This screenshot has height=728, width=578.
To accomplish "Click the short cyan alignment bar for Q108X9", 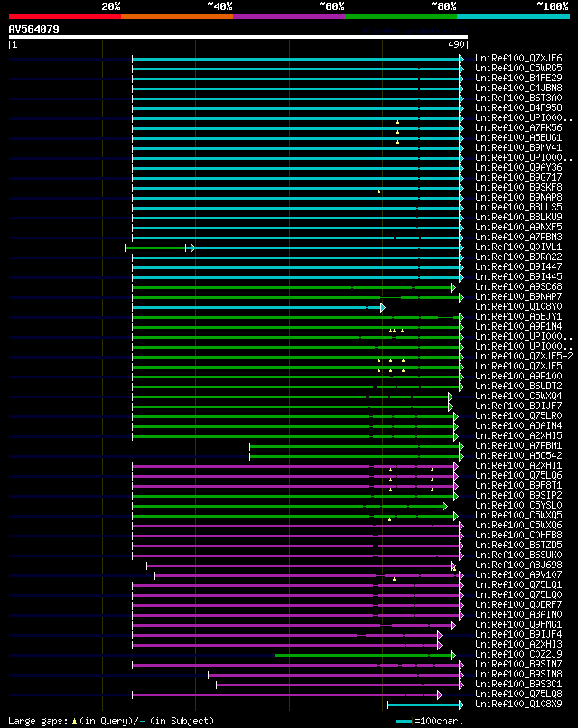I will click(x=424, y=705).
